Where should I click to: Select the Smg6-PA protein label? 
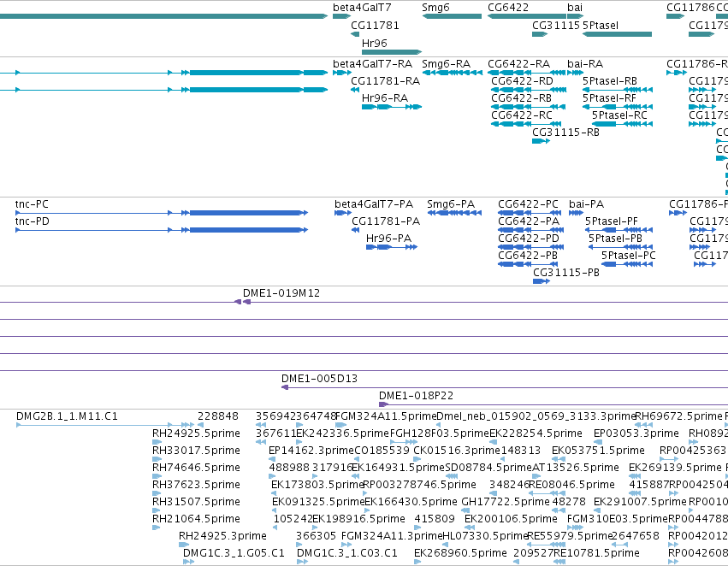pyautogui.click(x=451, y=204)
